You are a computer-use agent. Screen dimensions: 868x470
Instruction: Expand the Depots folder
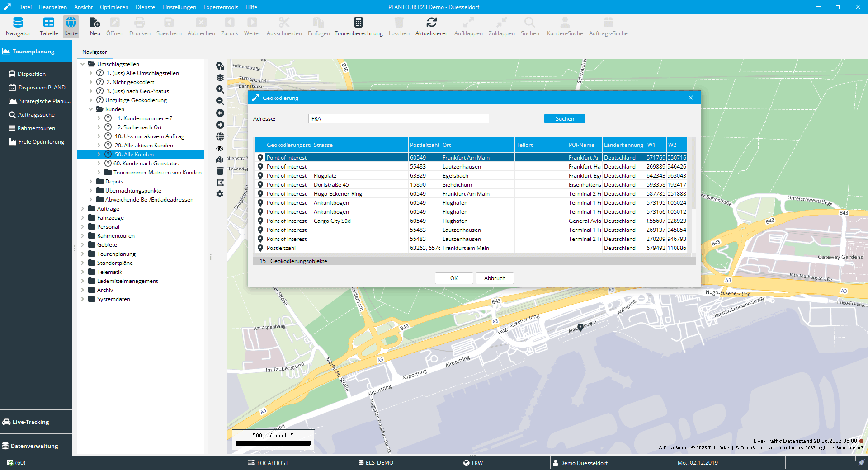point(91,182)
